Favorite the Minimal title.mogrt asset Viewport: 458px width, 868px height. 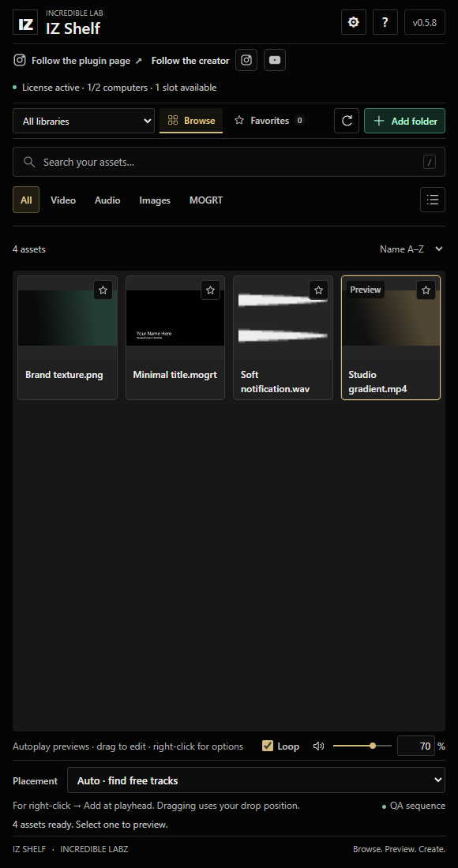click(x=211, y=290)
